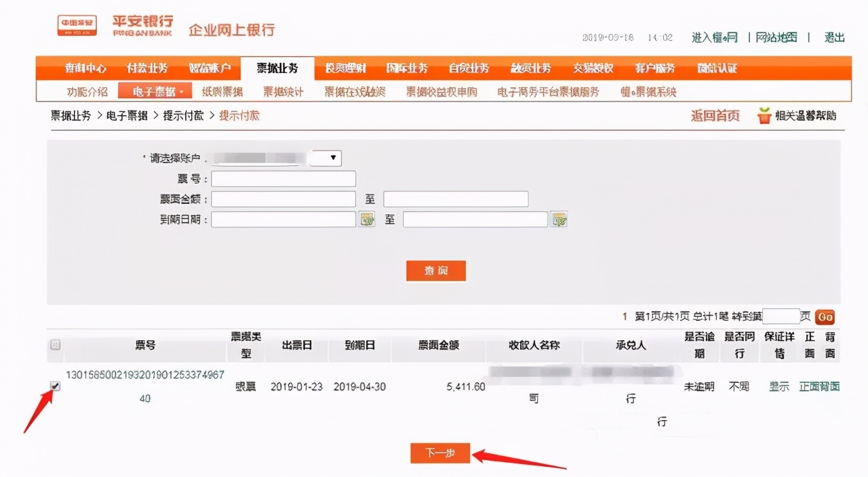
Task: Open bill number 1301585002193... link
Action: pos(145,386)
